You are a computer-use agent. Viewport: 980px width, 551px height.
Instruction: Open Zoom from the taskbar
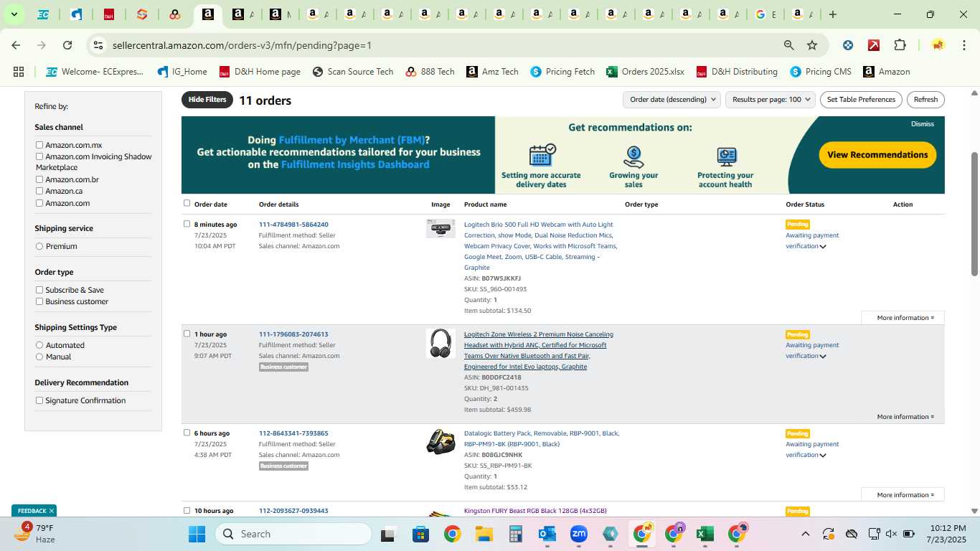[x=578, y=534]
